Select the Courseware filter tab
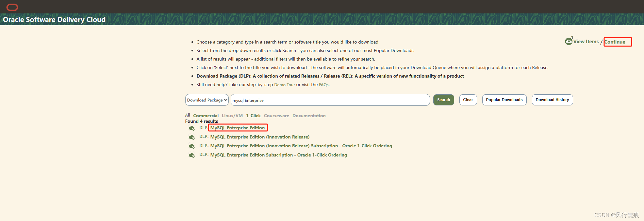The height and width of the screenshot is (221, 644). [276, 116]
